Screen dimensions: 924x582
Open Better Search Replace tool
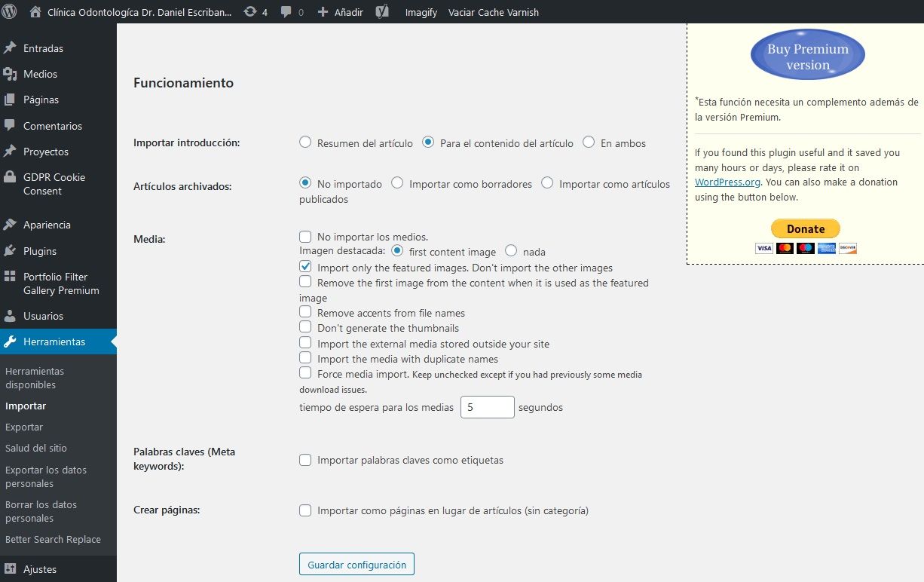(53, 539)
